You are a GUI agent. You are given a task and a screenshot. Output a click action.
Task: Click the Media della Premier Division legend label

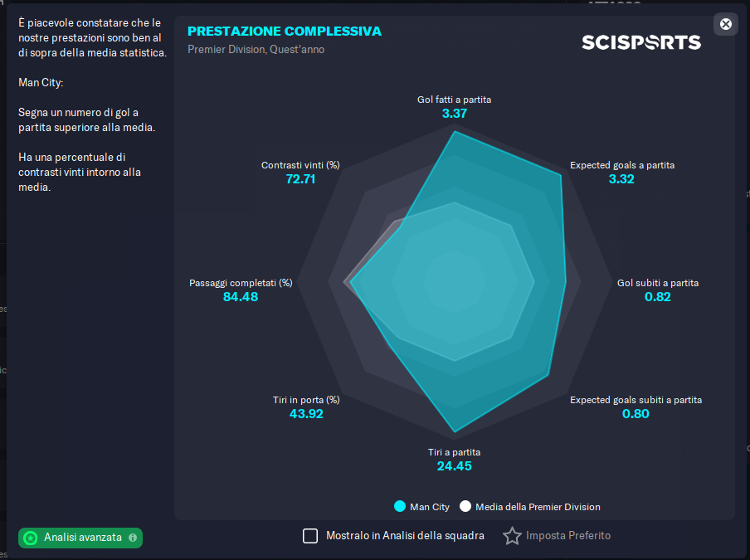pyautogui.click(x=538, y=507)
